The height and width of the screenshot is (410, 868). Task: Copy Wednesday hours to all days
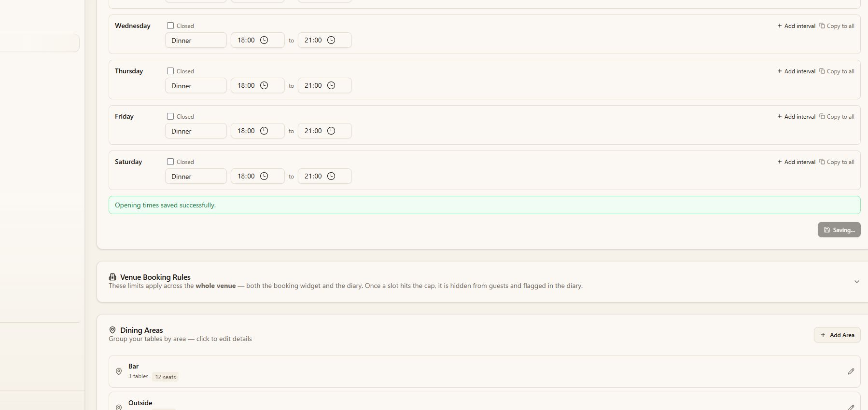tap(837, 26)
